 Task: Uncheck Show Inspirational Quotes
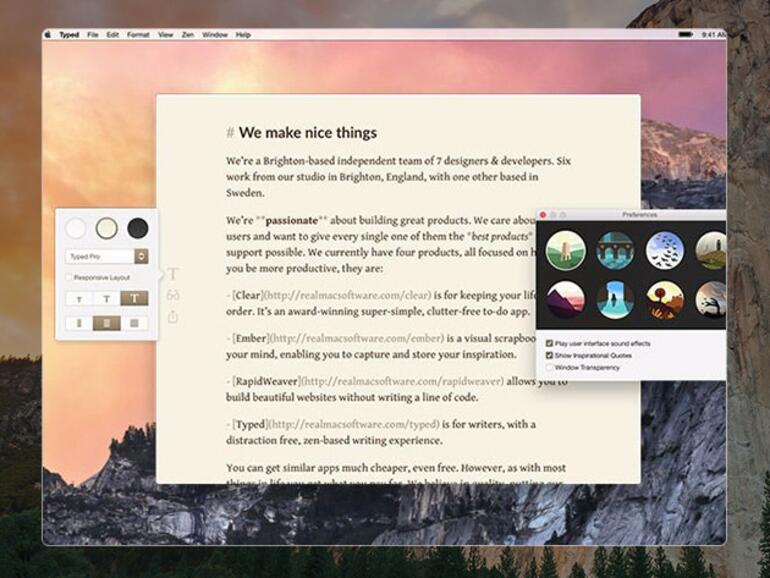point(550,356)
